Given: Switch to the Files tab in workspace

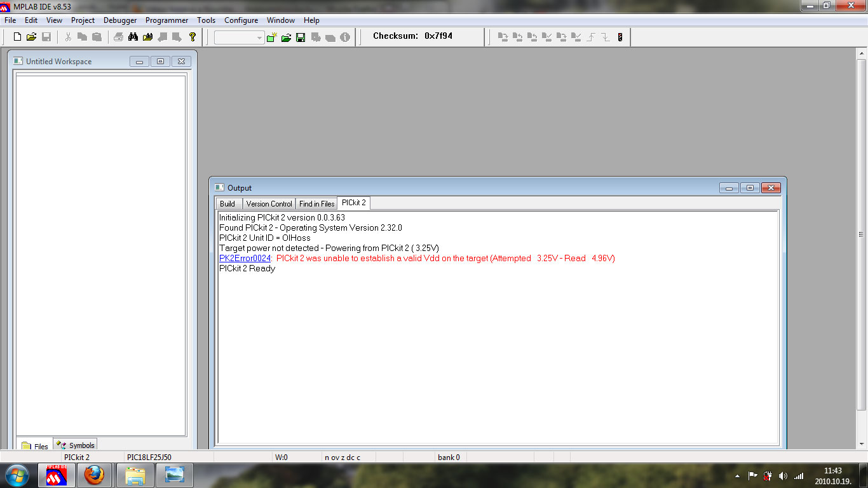Looking at the screenshot, I should tap(35, 446).
